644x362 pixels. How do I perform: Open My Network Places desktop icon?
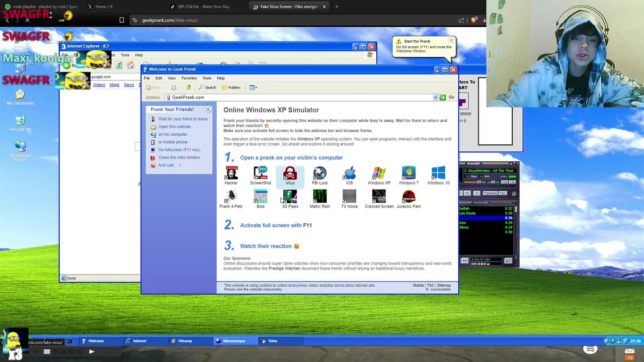coord(20,151)
